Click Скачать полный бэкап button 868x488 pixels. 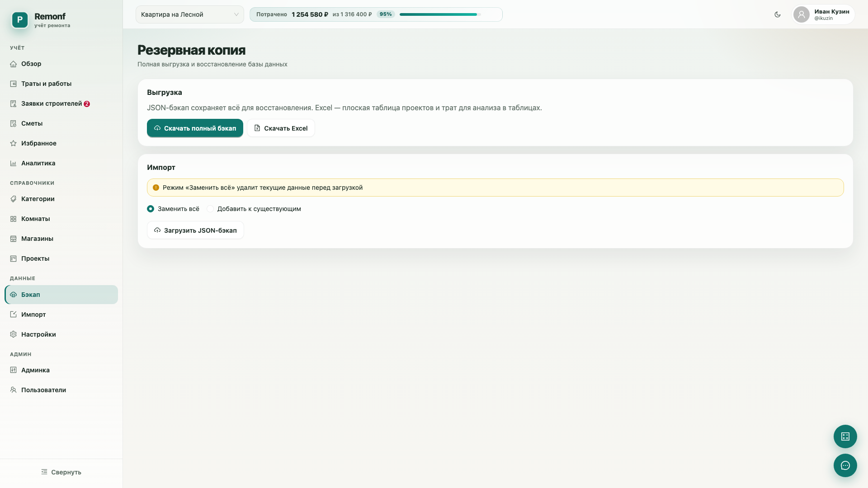pyautogui.click(x=195, y=128)
